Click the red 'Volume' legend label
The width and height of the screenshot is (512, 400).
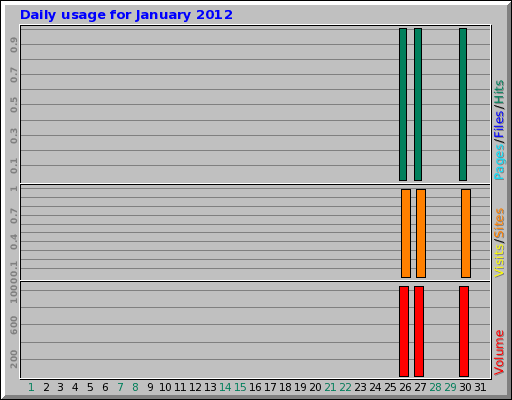499,352
